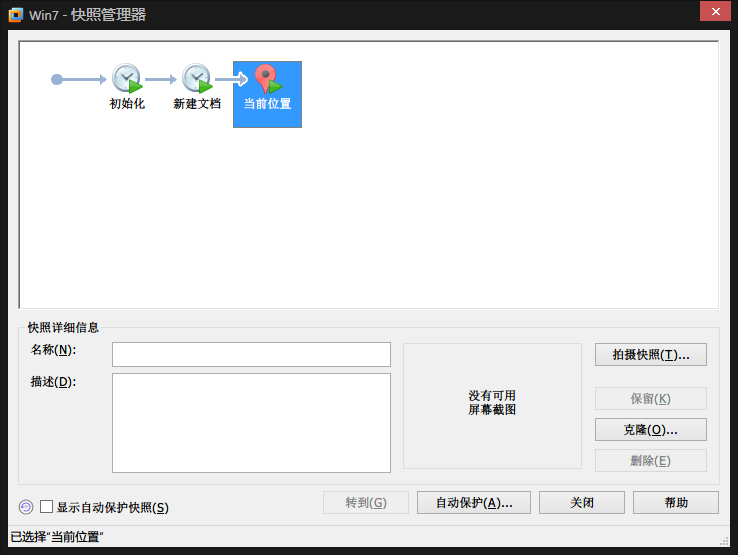This screenshot has width=738, height=555.
Task: Click the VMware icon in title bar
Action: click(16, 15)
